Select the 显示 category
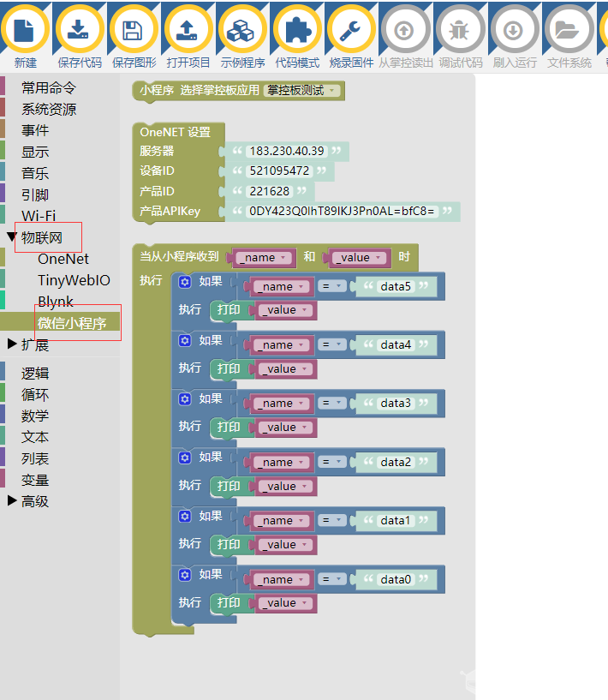Image resolution: width=608 pixels, height=700 pixels. coord(35,153)
